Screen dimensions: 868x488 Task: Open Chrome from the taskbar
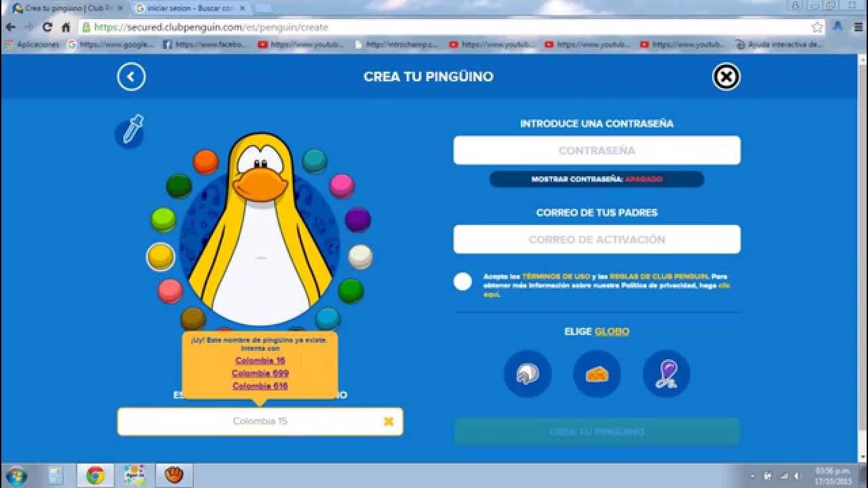point(95,475)
